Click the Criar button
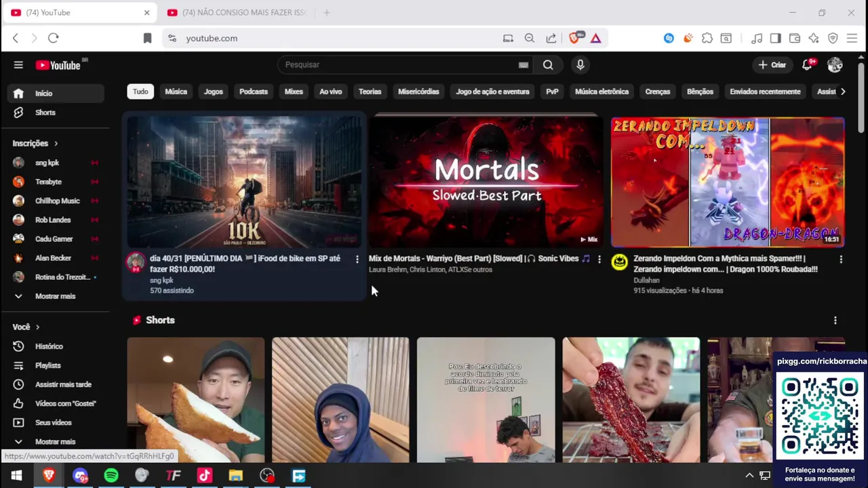Screen dimensions: 868x488 (x=772, y=65)
